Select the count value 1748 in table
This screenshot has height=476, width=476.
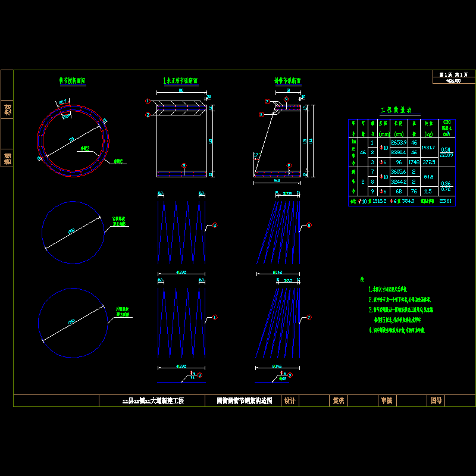tap(414, 162)
